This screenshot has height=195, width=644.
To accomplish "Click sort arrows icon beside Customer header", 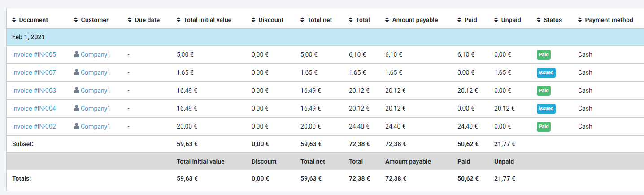I will coord(76,20).
